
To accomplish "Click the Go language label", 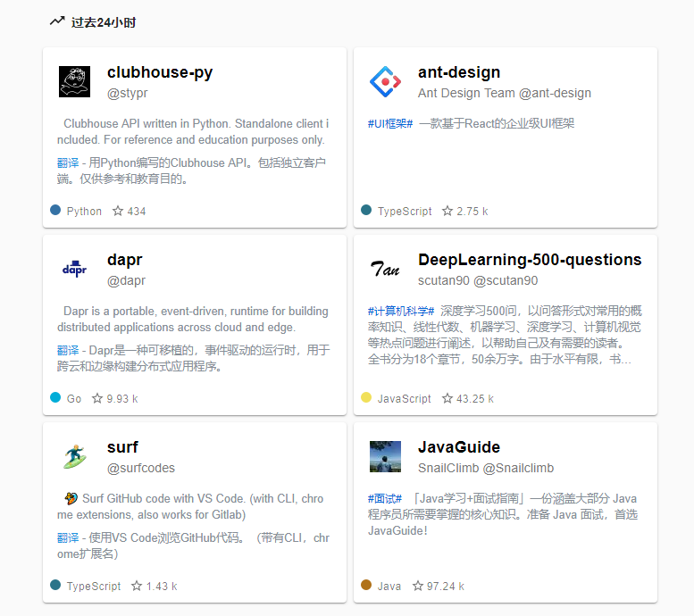I will pos(74,399).
